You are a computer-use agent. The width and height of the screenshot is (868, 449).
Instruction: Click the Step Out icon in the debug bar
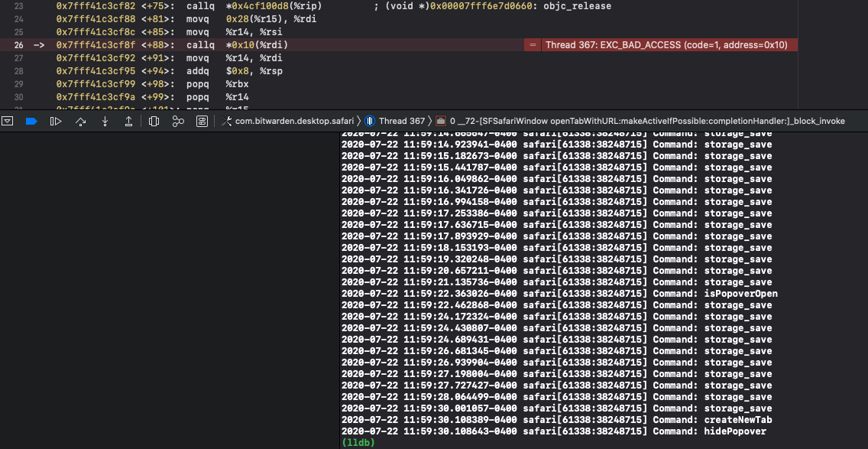pyautogui.click(x=128, y=121)
